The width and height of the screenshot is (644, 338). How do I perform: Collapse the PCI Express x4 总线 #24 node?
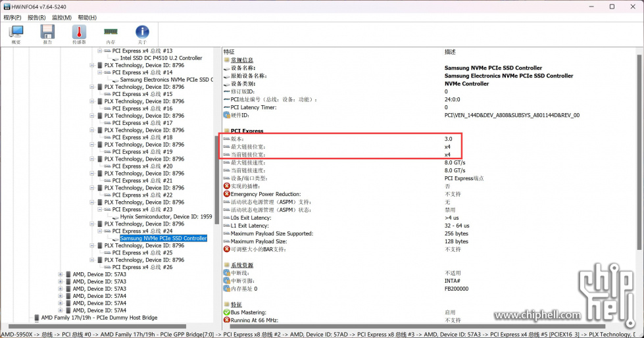99,231
